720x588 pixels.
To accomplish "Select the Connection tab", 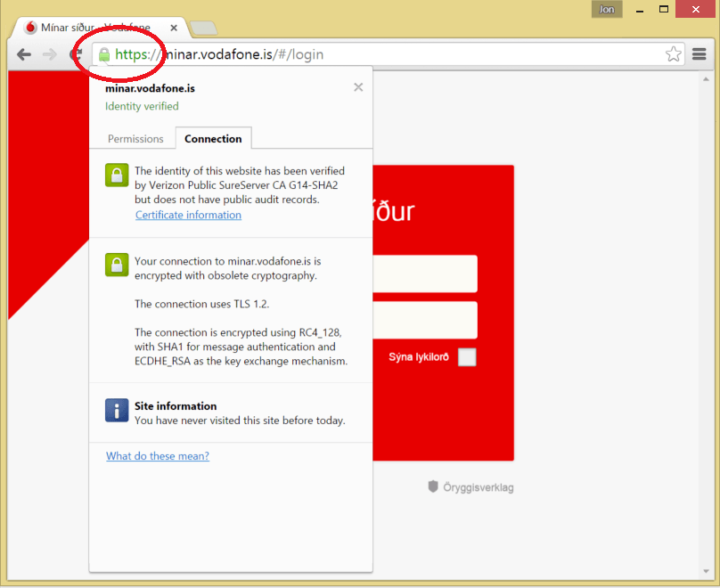I will tap(213, 139).
